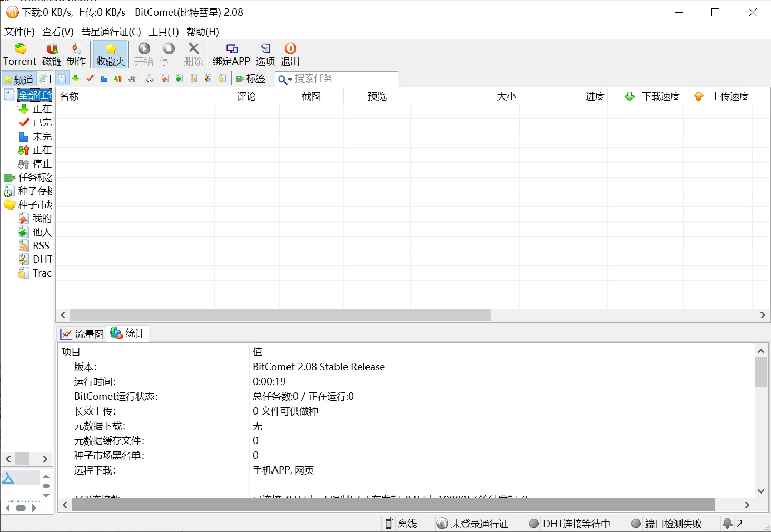Toggle the blue unfinished filter icon in filter toolbar

tap(104, 78)
